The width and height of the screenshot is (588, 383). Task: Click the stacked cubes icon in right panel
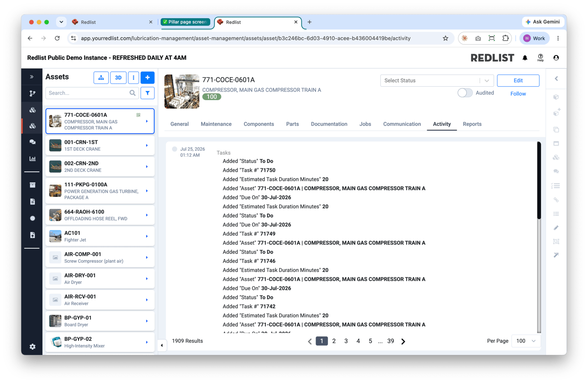pyautogui.click(x=556, y=158)
